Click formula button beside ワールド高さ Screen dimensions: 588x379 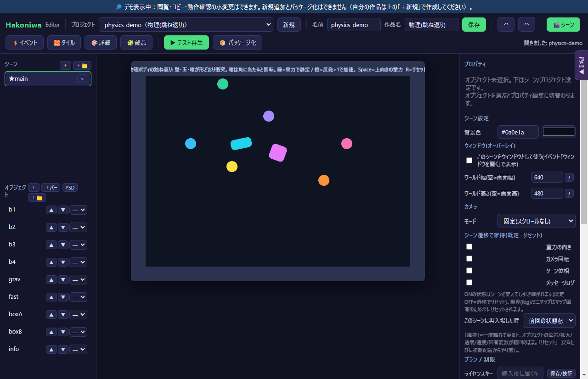[569, 194]
